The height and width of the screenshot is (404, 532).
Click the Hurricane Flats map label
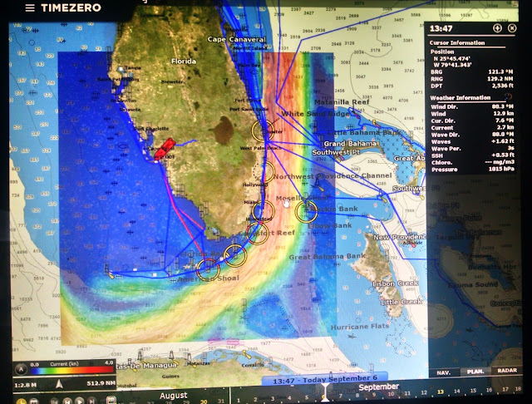(360, 327)
